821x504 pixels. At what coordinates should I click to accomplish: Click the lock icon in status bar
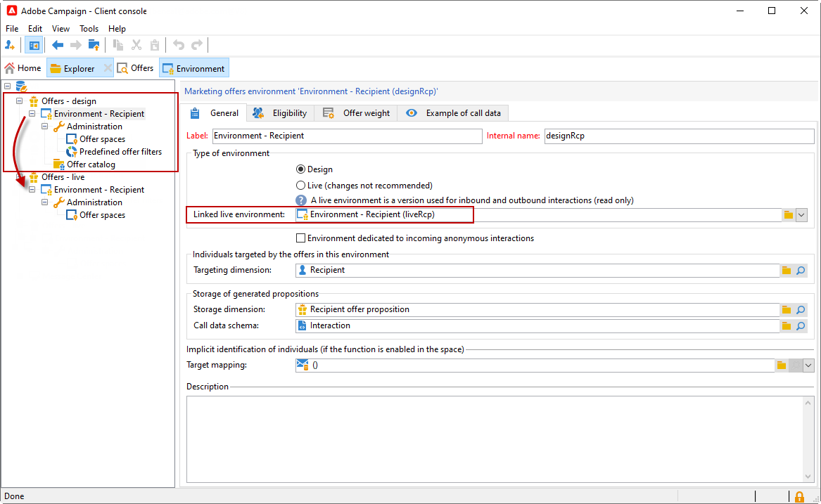coord(799,497)
